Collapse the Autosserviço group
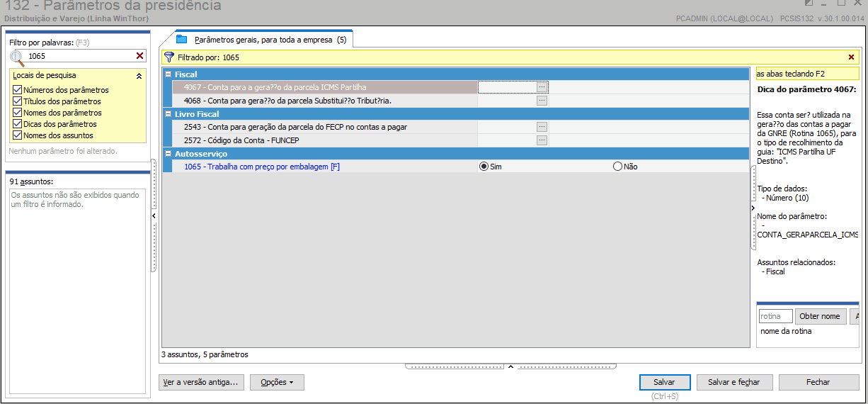 click(168, 154)
